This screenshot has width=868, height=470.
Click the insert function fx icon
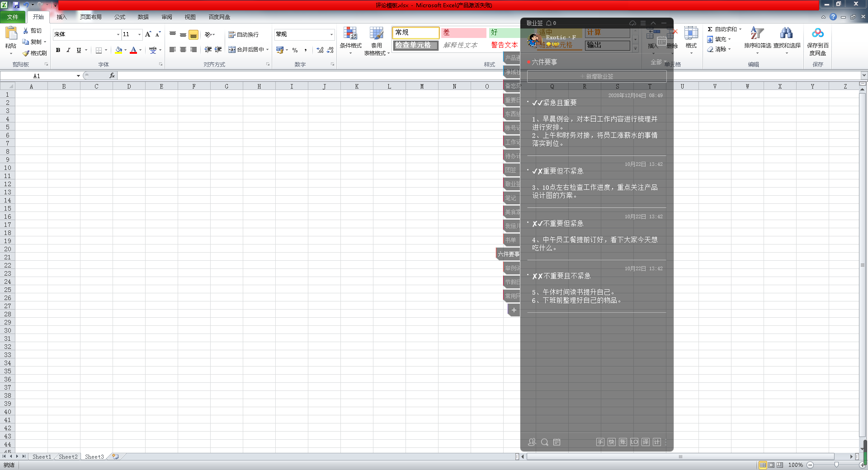[112, 75]
